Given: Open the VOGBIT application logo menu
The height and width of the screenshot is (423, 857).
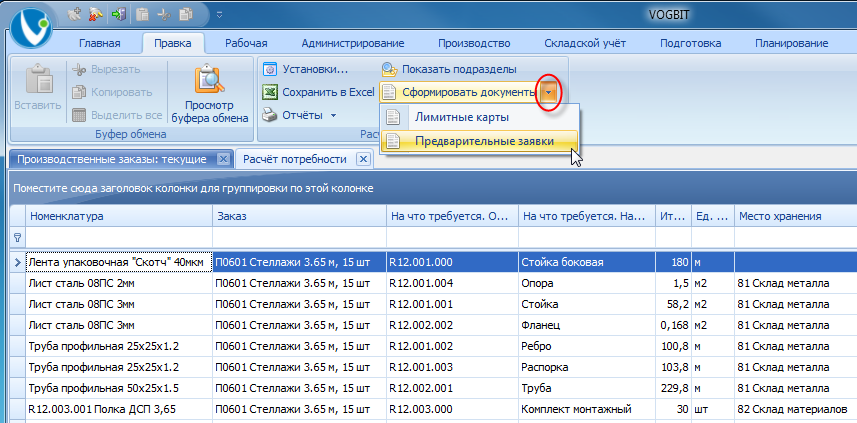Looking at the screenshot, I should 31,27.
